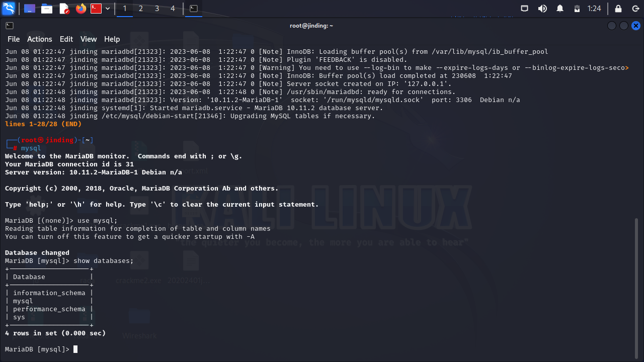Click the terminal title bar window icon
This screenshot has height=362, width=644.
pos(10,26)
